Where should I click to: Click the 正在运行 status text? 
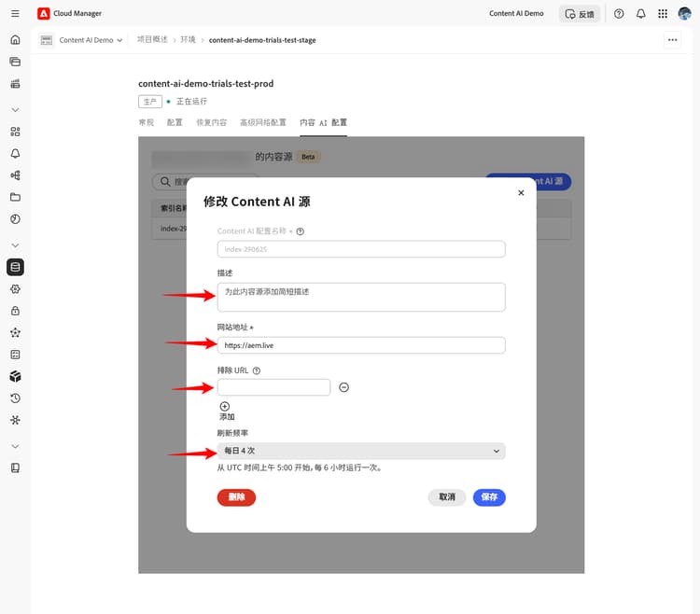pos(191,102)
